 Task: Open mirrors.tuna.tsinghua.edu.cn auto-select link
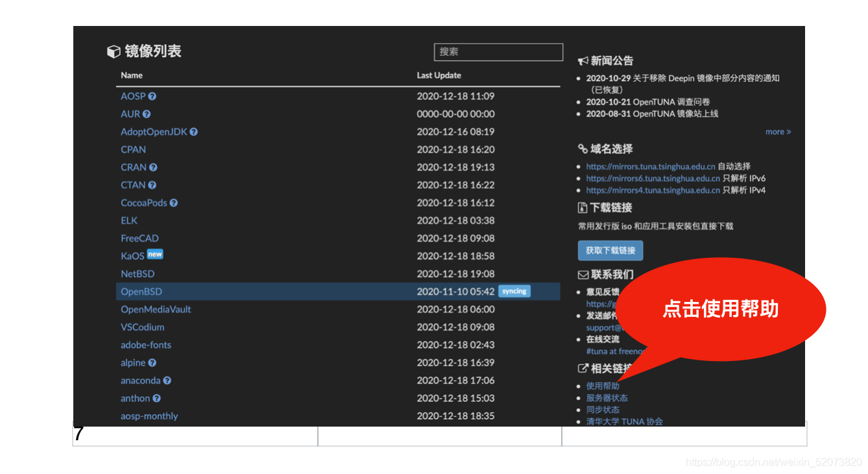(651, 166)
